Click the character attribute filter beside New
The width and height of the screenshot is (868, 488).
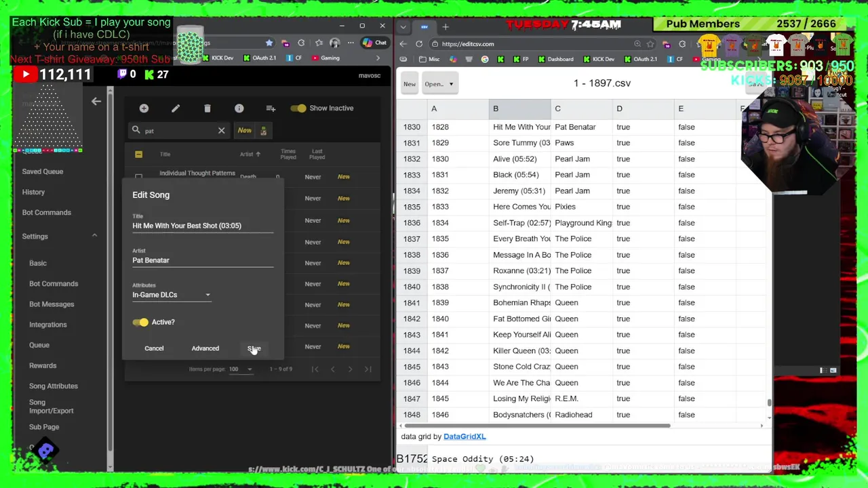point(263,131)
